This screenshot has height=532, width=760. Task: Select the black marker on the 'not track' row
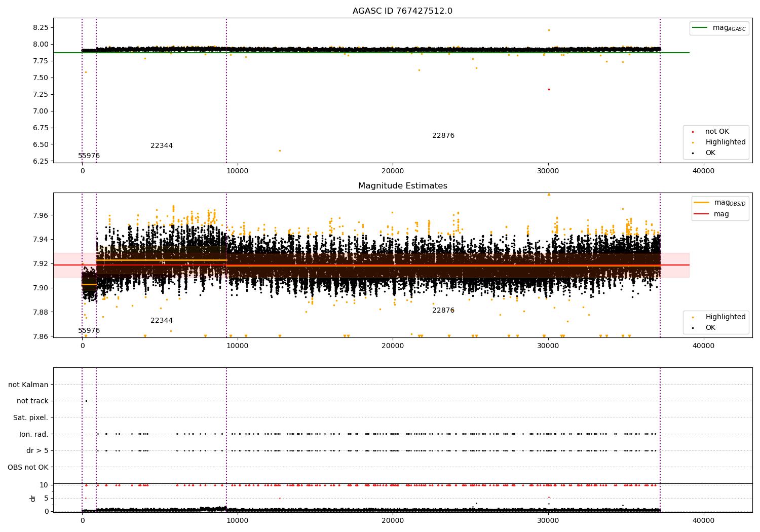pos(86,401)
